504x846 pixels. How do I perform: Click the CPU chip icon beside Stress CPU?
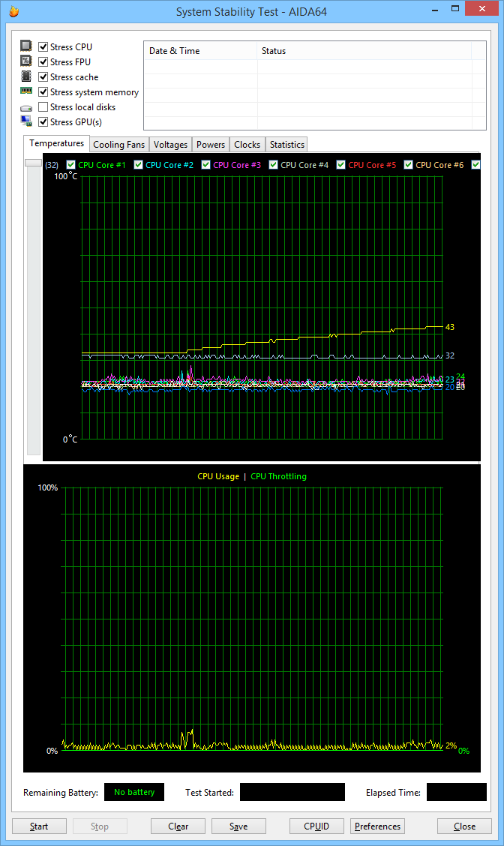tap(26, 46)
